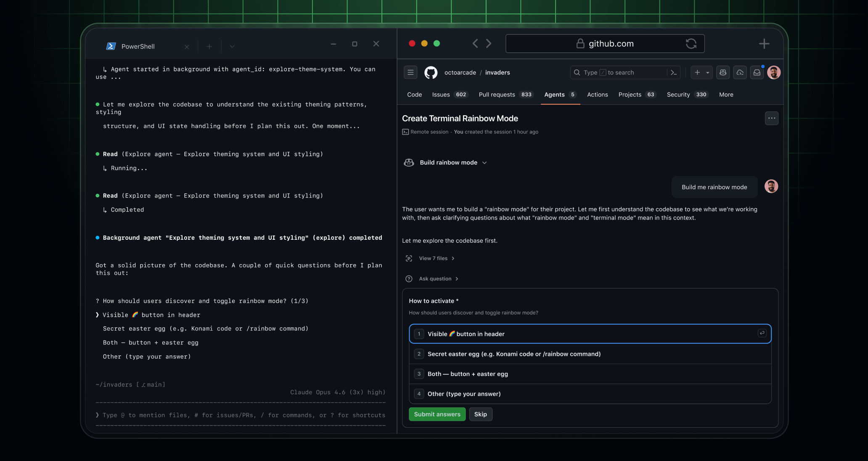Reload the github.com page

pyautogui.click(x=691, y=44)
